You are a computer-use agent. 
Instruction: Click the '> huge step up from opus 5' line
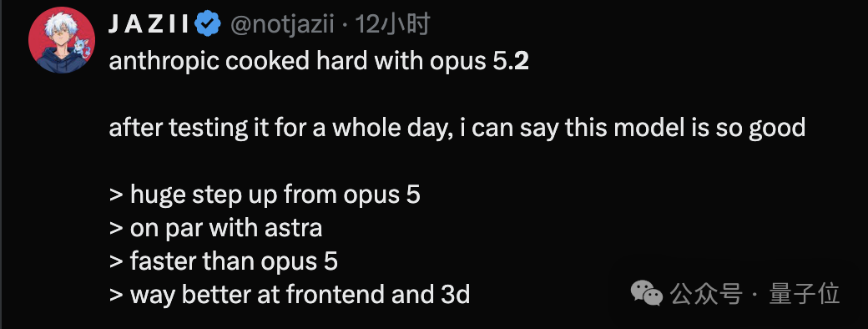265,195
